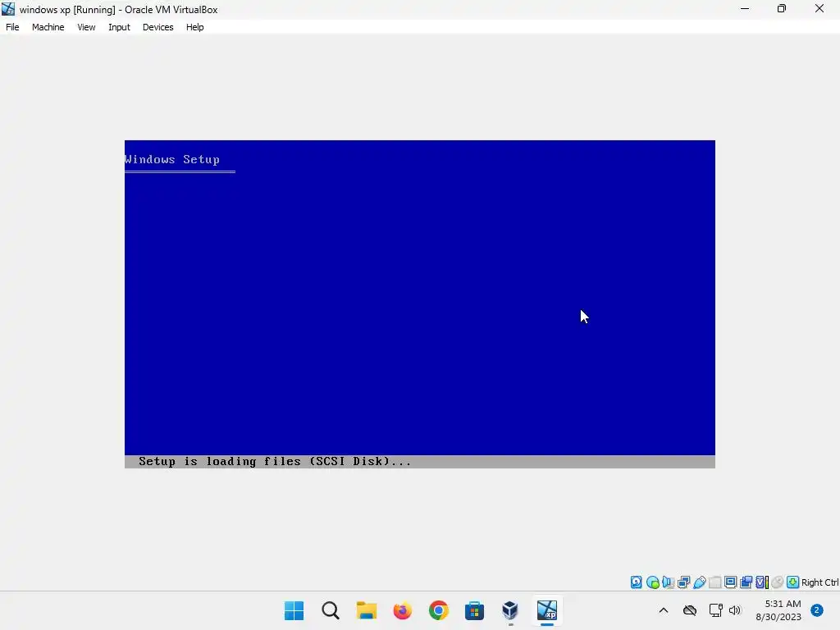Click the USB devices indicator icon
The image size is (840, 630).
(699, 582)
